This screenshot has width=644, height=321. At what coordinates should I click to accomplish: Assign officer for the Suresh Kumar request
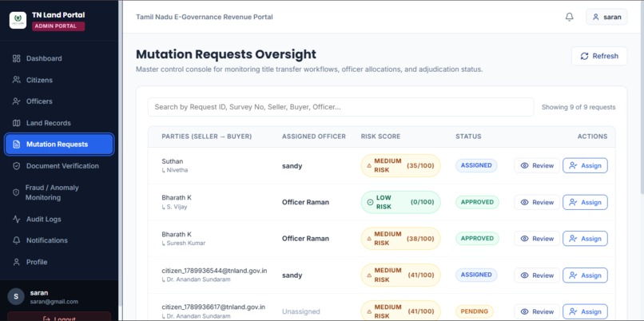point(585,239)
